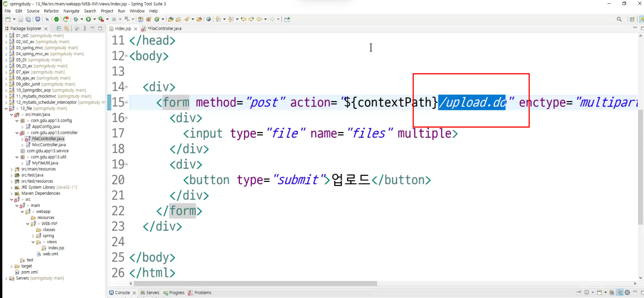Open the Window menu

click(x=137, y=11)
